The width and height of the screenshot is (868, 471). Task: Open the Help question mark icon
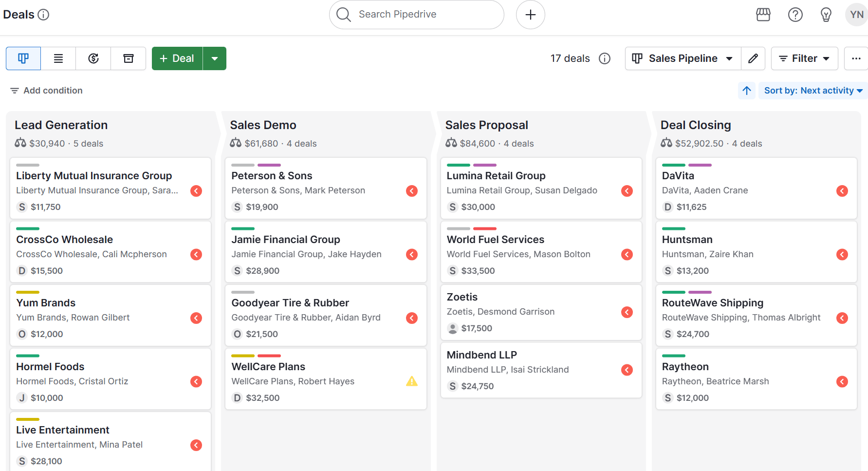point(795,15)
